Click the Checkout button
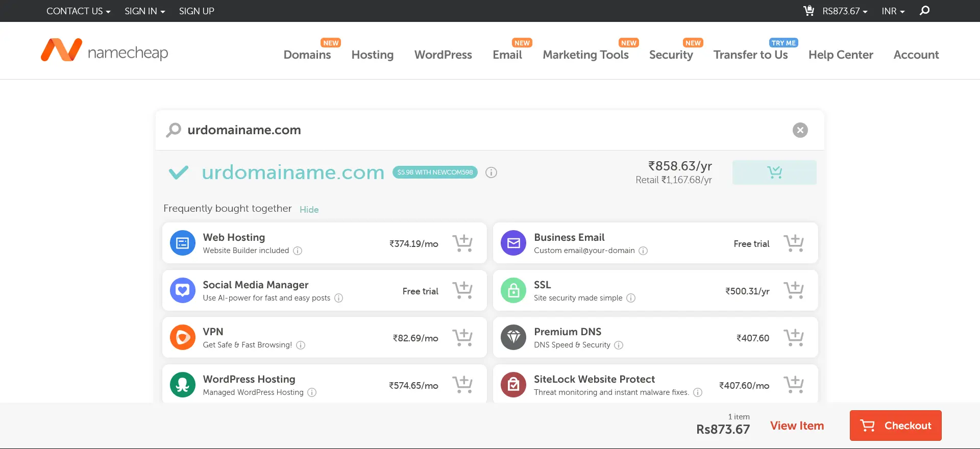This screenshot has width=980, height=449. pos(895,426)
